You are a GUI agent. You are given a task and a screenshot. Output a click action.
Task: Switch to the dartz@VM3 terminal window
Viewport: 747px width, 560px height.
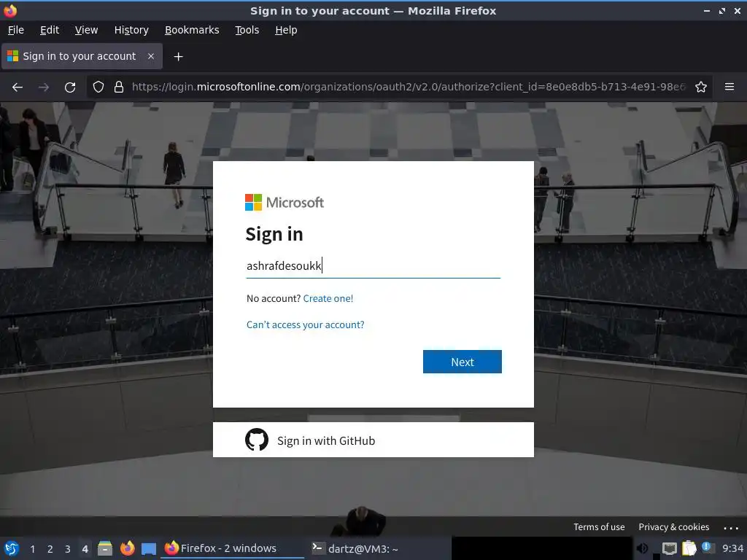[x=378, y=548]
